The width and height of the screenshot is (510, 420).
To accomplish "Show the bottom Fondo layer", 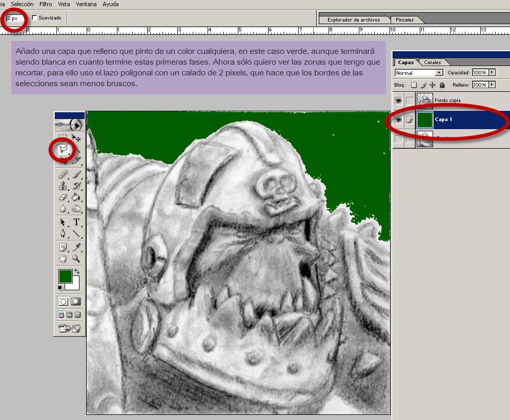I will [398, 139].
